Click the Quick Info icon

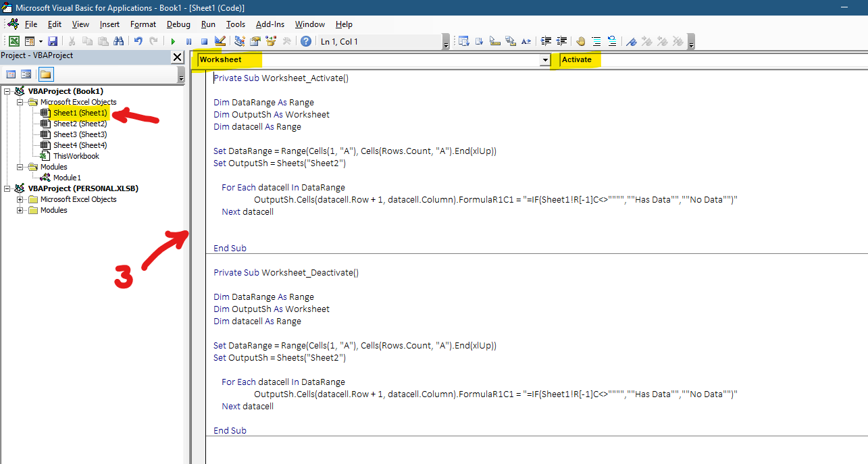[495, 41]
